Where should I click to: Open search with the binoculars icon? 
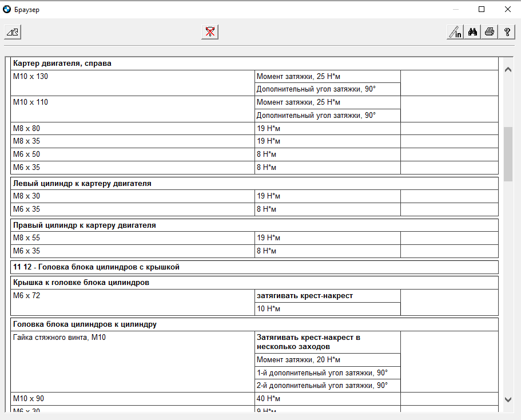point(472,32)
